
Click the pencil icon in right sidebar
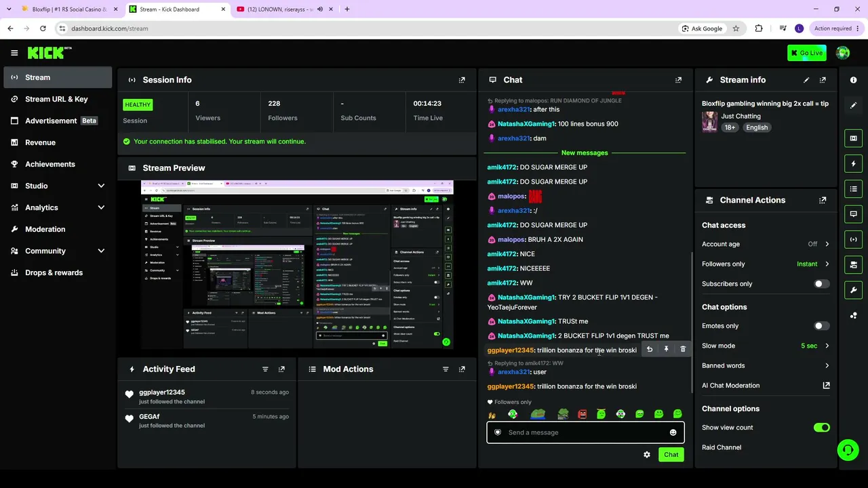853,105
